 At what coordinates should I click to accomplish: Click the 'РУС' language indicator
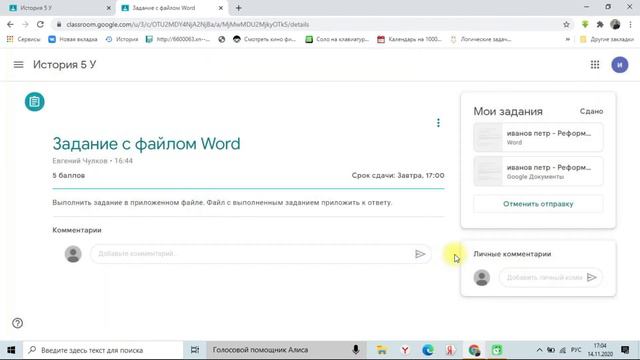pos(576,350)
